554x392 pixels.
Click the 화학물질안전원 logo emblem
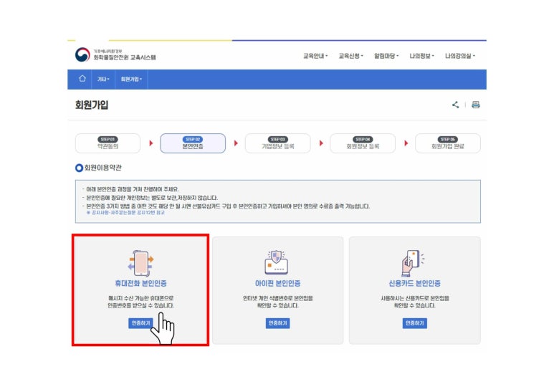coord(82,55)
